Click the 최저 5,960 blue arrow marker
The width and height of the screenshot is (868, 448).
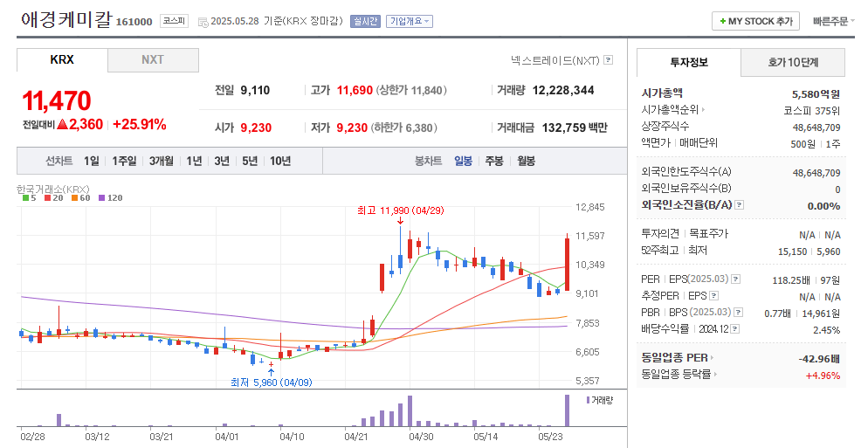[x=271, y=372]
